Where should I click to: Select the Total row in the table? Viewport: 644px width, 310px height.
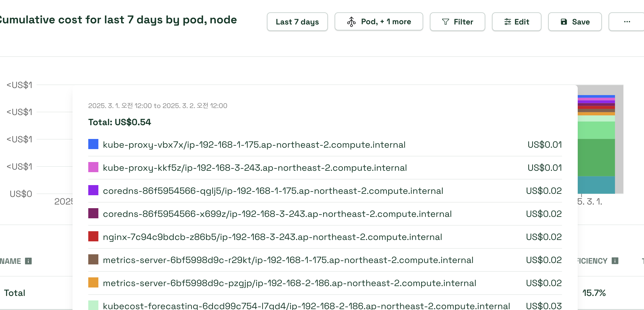coord(15,293)
